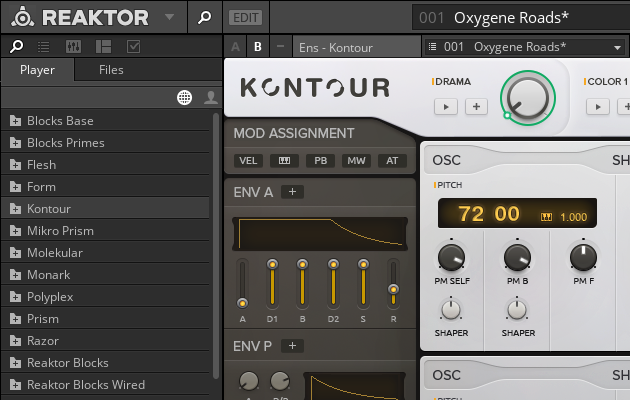Click the OSC pitch value 72

[x=471, y=214]
